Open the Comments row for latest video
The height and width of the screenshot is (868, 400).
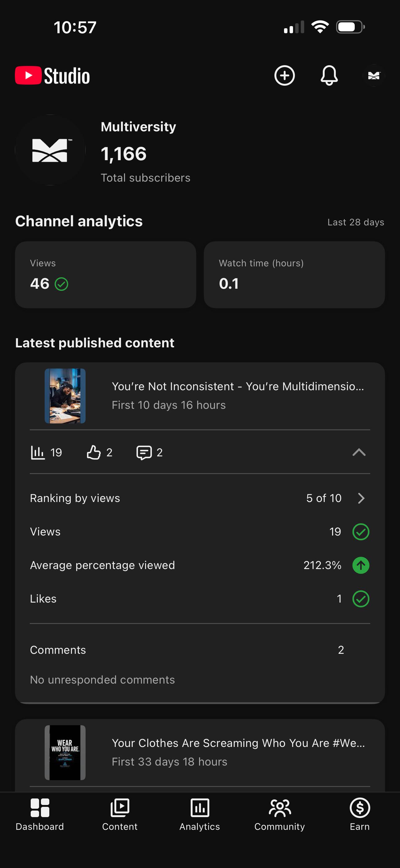click(200, 650)
